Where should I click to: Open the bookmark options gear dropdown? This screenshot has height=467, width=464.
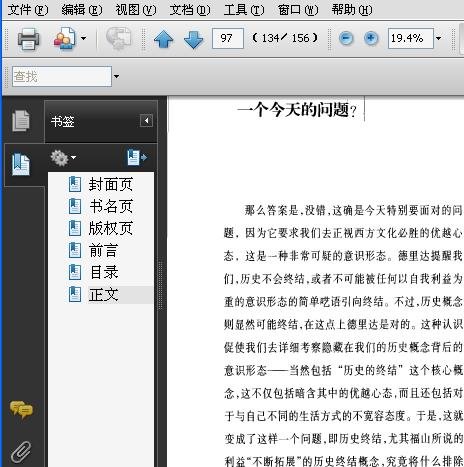[63, 158]
